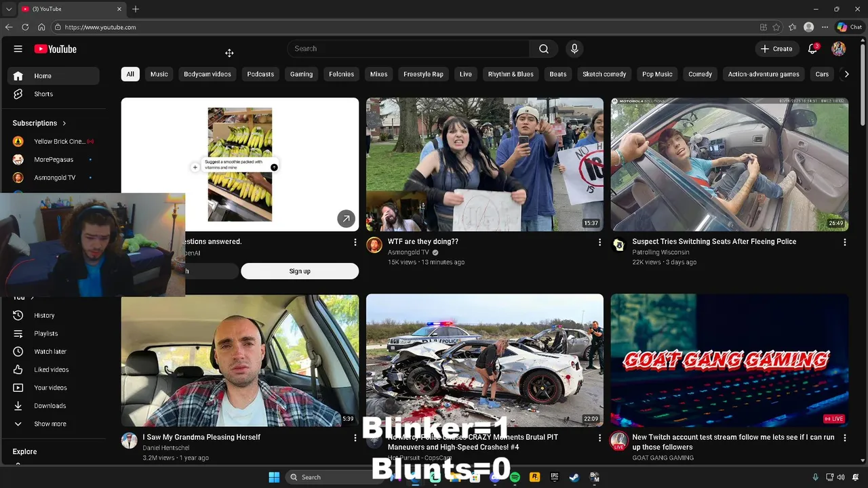Show more category chips with right arrow
The height and width of the screenshot is (488, 868).
(x=846, y=74)
